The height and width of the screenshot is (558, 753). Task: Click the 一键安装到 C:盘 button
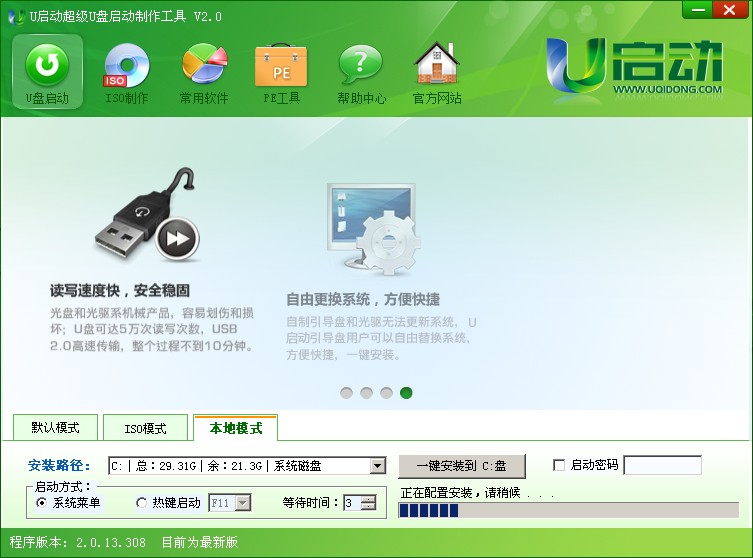461,466
